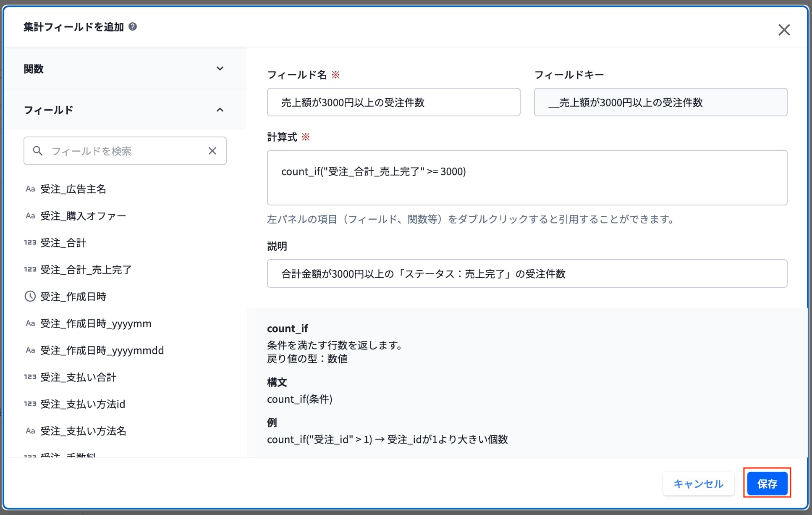Select the 受注_支払い方法id field
The image size is (812, 515).
[x=83, y=404]
